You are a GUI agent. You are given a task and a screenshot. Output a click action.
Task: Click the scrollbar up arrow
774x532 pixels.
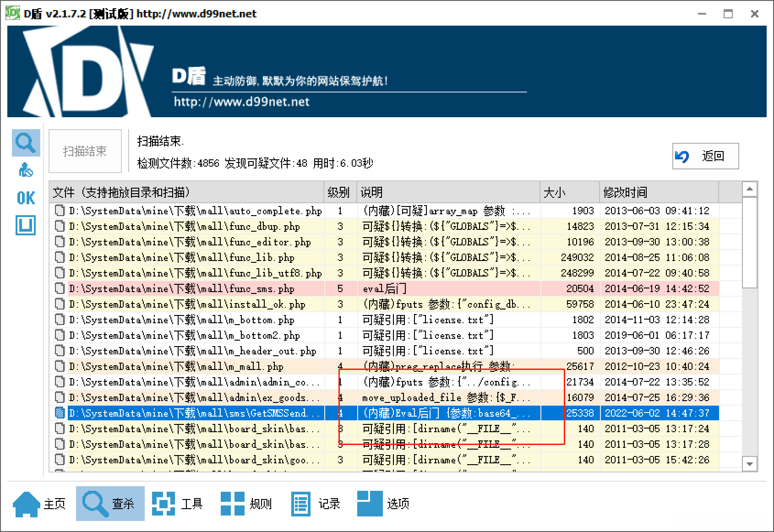click(750, 189)
